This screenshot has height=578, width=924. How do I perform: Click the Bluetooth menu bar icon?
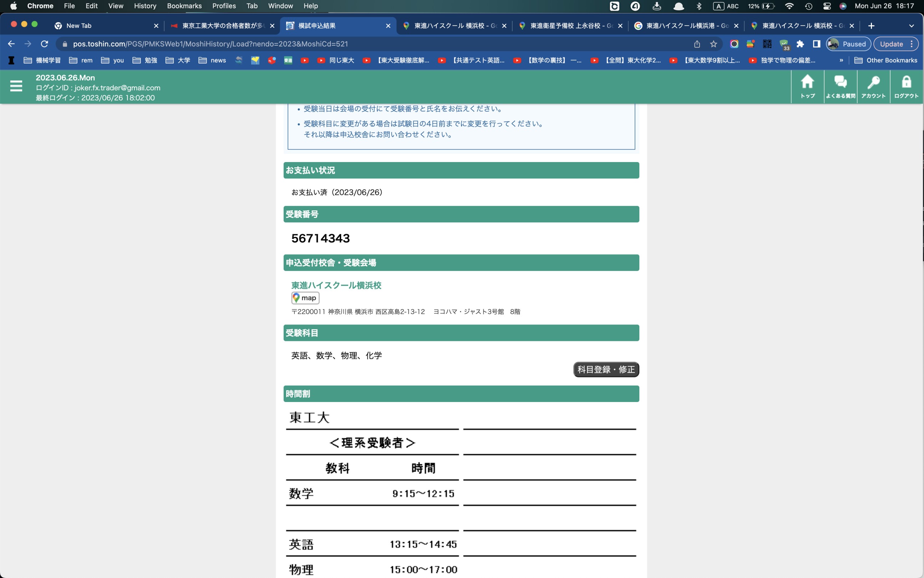pos(699,6)
